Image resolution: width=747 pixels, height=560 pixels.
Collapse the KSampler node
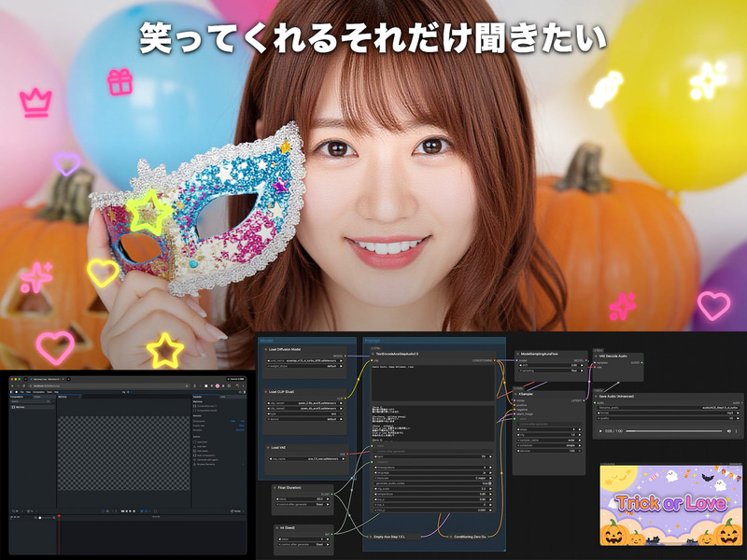(515, 394)
